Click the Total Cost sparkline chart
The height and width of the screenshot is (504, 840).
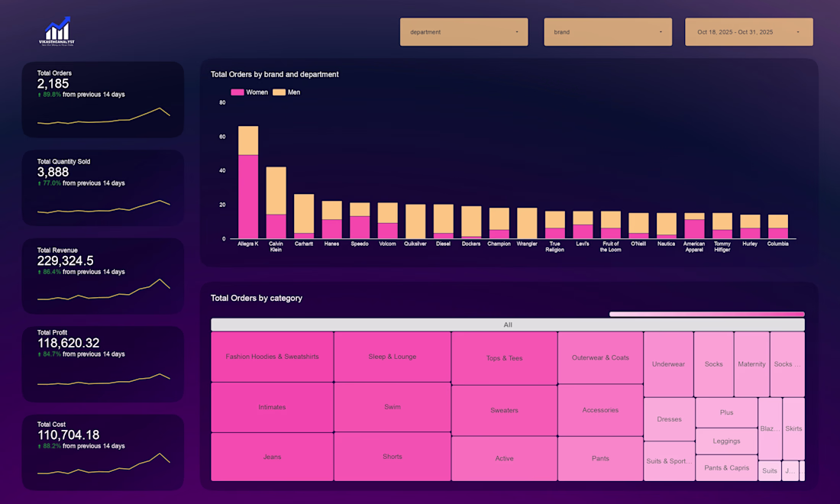coord(103,464)
